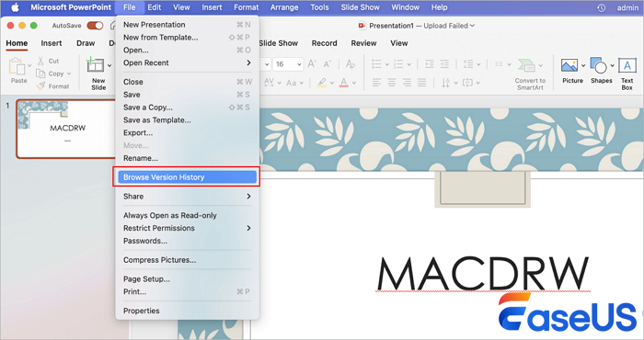Click the Copy icon

click(x=40, y=74)
